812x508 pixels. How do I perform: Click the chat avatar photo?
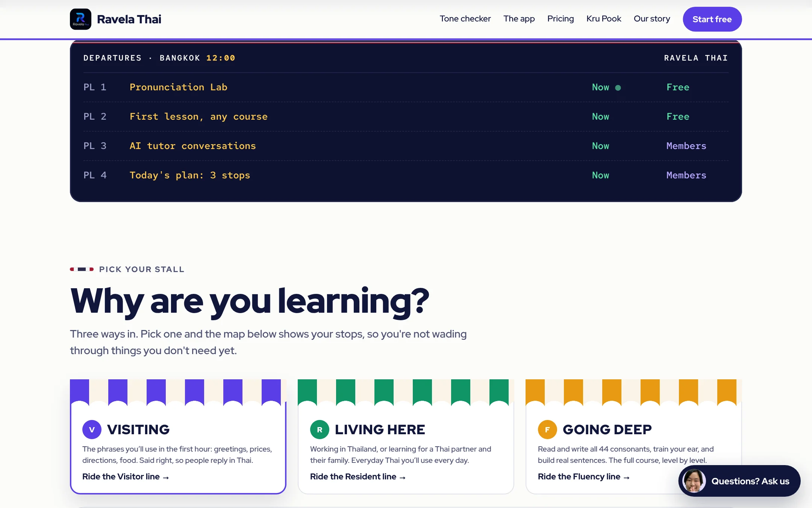coord(694,481)
